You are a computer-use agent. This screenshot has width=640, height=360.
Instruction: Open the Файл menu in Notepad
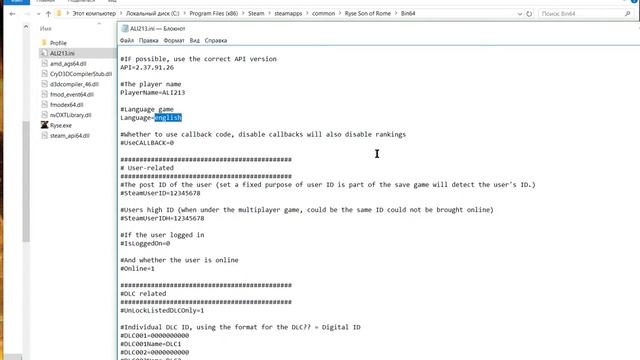(127, 40)
